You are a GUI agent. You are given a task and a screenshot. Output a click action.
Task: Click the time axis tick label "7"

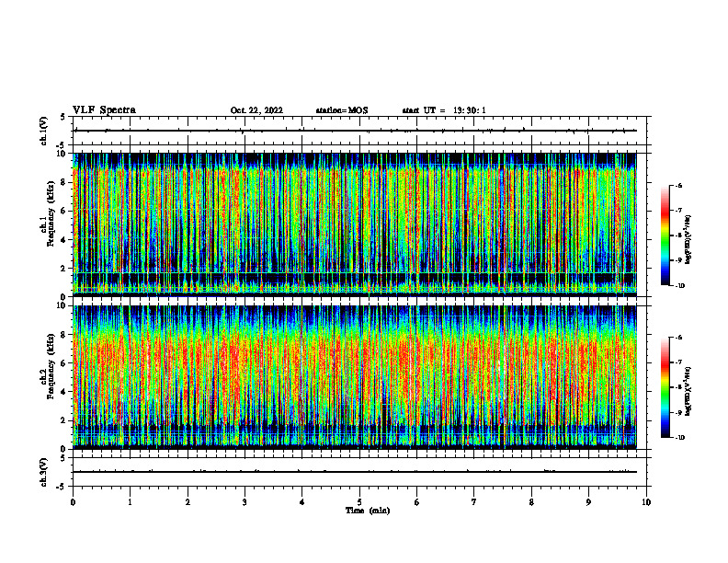(474, 502)
